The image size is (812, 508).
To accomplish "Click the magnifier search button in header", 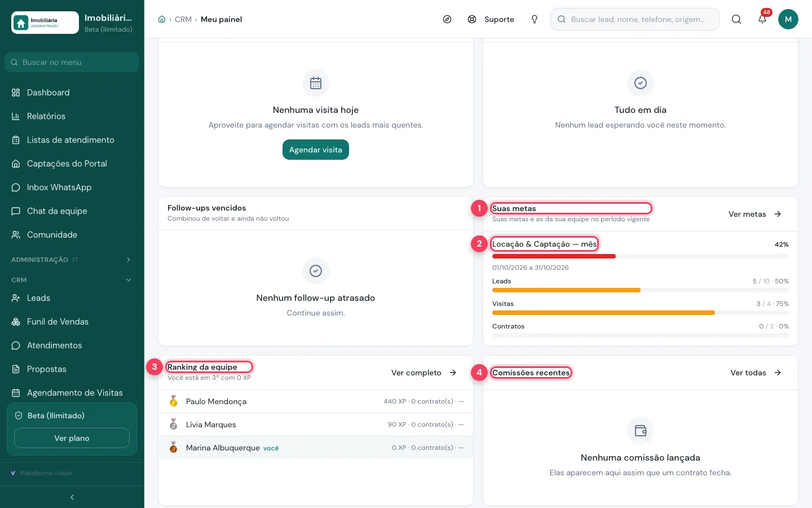I will tap(736, 19).
